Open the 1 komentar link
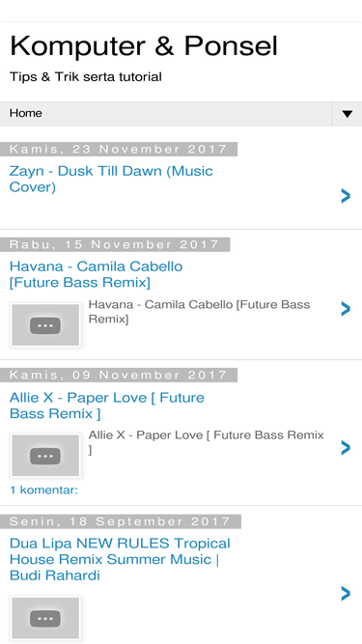Screen dimensions: 362x644 pyautogui.click(x=43, y=490)
